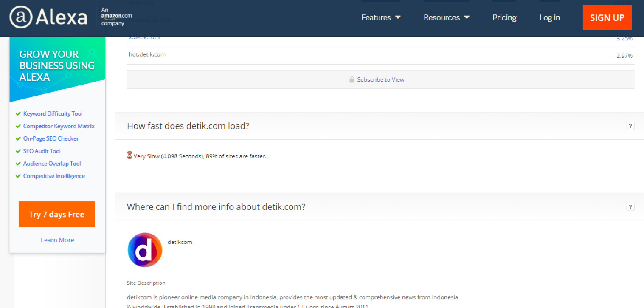The height and width of the screenshot is (308, 644).
Task: Click the An amazon.com company logo
Action: point(116,17)
